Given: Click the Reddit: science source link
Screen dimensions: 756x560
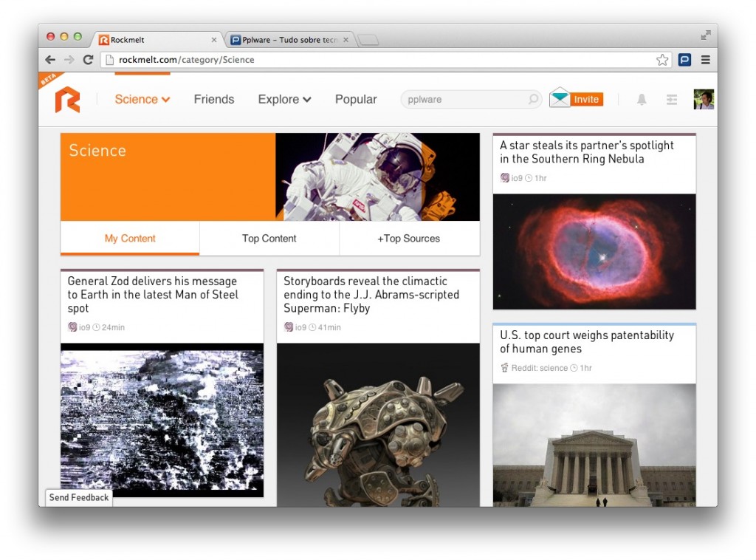Looking at the screenshot, I should 540,368.
